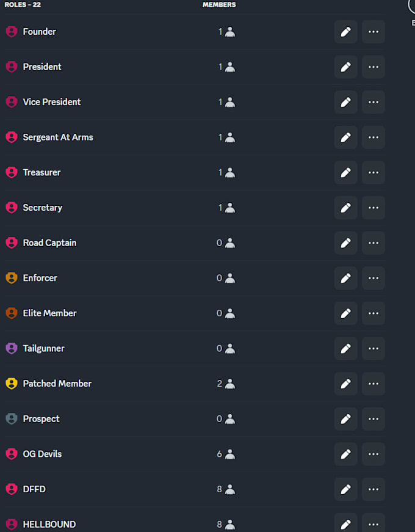The height and width of the screenshot is (532, 415).
Task: Click the pencil icon beside Road Captain
Action: click(345, 243)
